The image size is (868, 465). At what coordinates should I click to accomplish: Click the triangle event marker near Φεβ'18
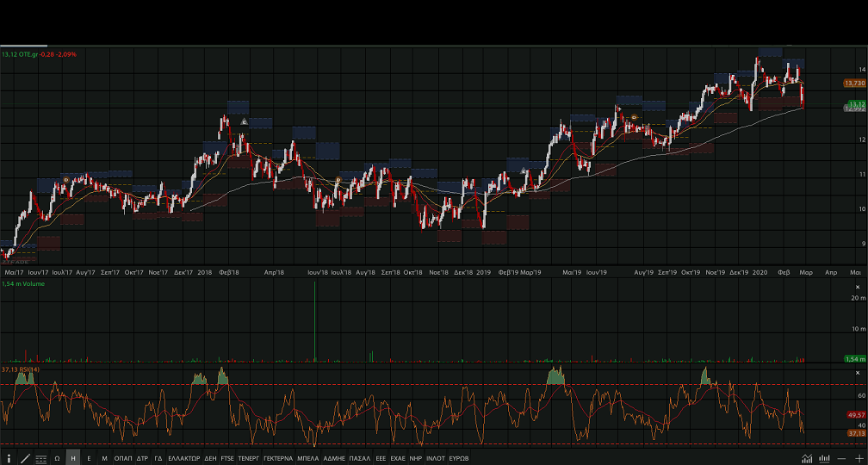245,121
